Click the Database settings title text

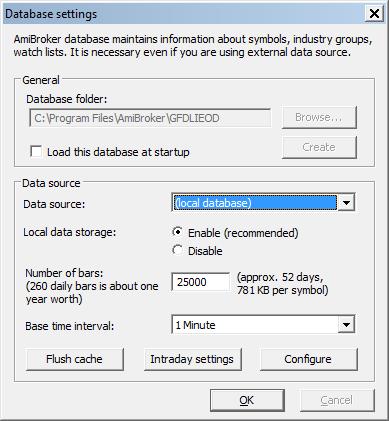click(51, 14)
